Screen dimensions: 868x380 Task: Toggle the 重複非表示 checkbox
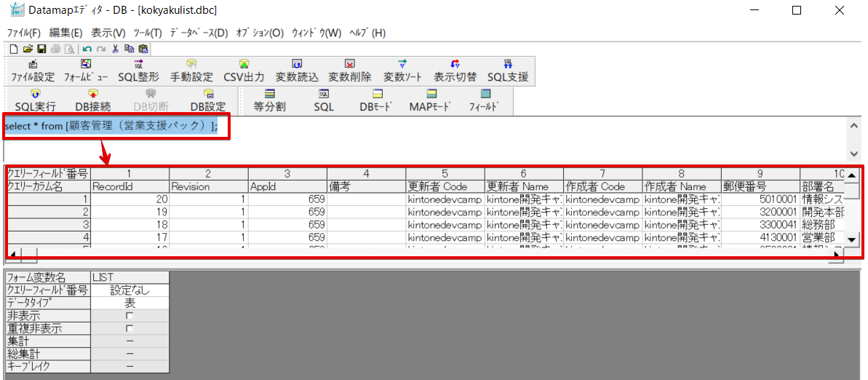tap(130, 328)
